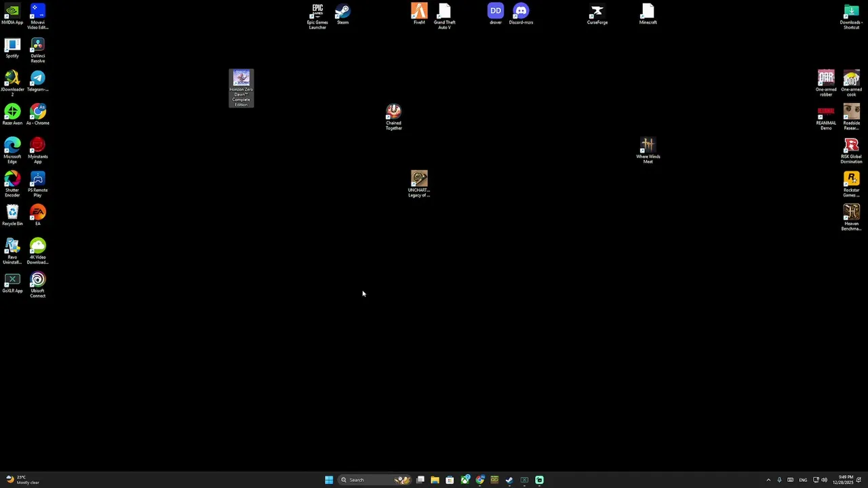The image size is (868, 488).
Task: Open the notification center icon
Action: (x=859, y=480)
